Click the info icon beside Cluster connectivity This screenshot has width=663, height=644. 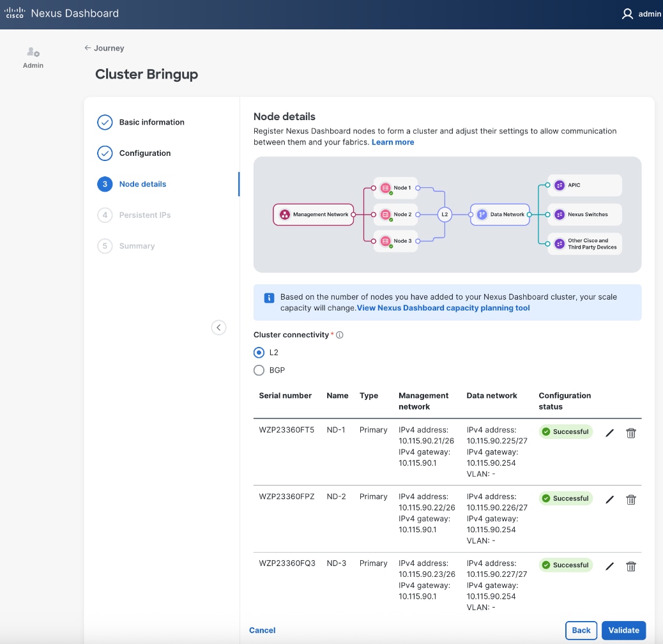pos(340,335)
